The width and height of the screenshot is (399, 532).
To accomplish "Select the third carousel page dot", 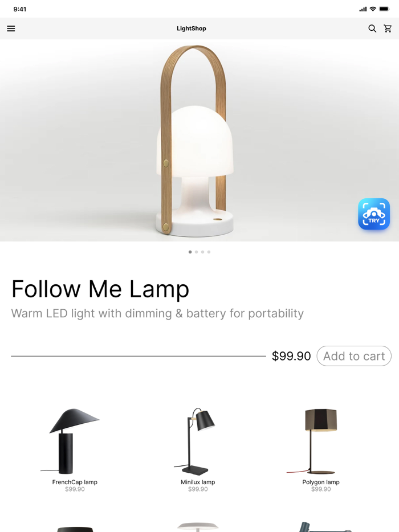I will coord(203,252).
